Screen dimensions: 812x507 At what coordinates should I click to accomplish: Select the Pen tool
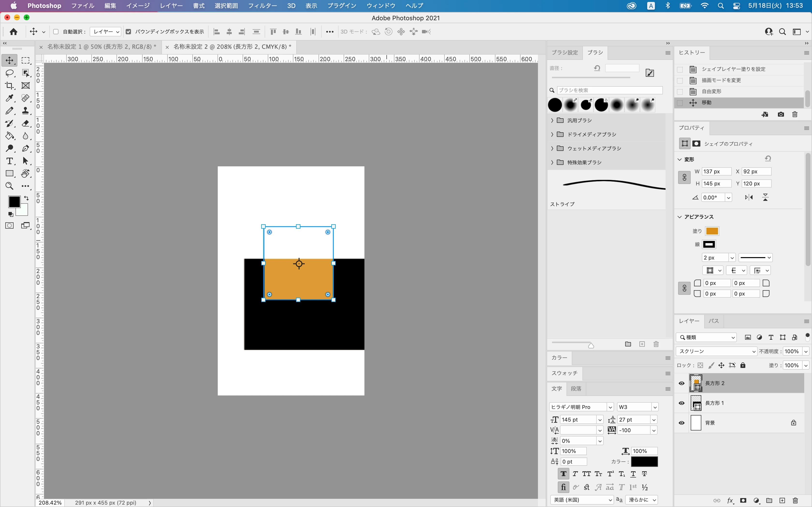pos(26,148)
